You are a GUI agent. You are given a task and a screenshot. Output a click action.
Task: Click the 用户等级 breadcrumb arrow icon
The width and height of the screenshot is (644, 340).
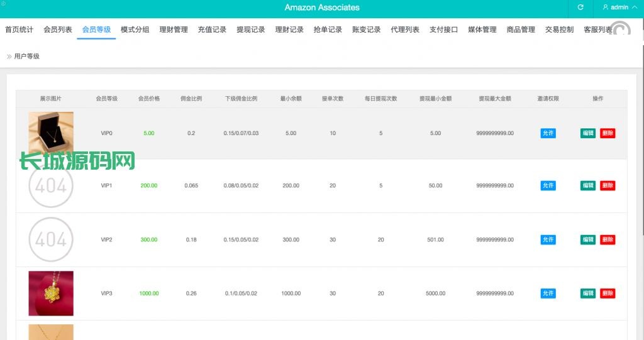tap(9, 57)
